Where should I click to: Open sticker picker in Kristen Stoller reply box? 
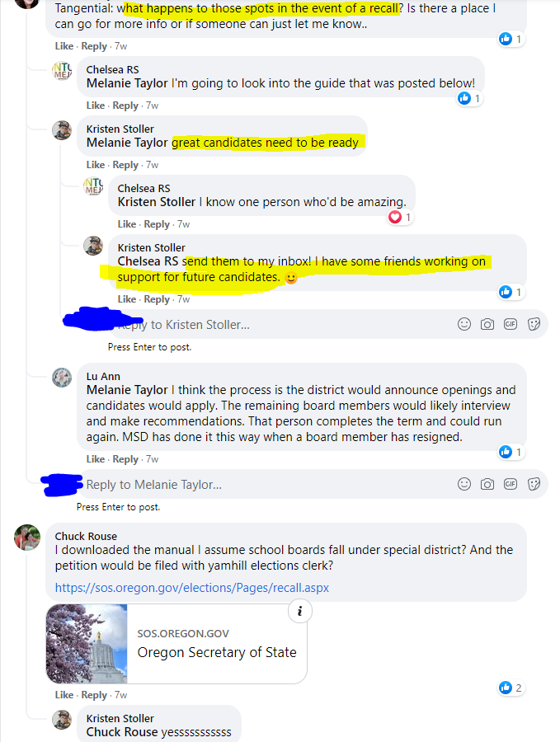[534, 324]
